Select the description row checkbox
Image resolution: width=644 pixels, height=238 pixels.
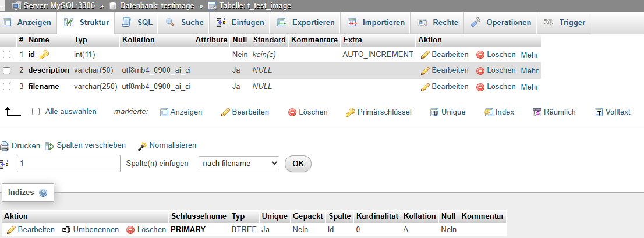coord(6,70)
